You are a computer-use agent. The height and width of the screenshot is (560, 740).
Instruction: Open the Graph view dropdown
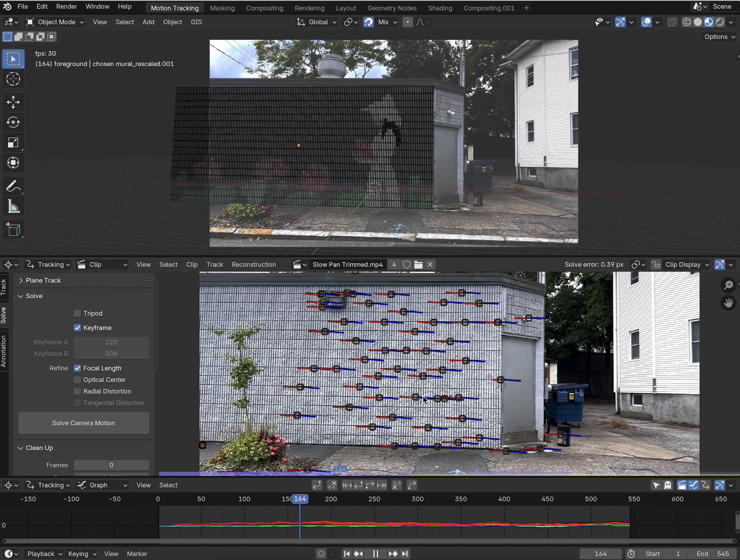click(103, 485)
